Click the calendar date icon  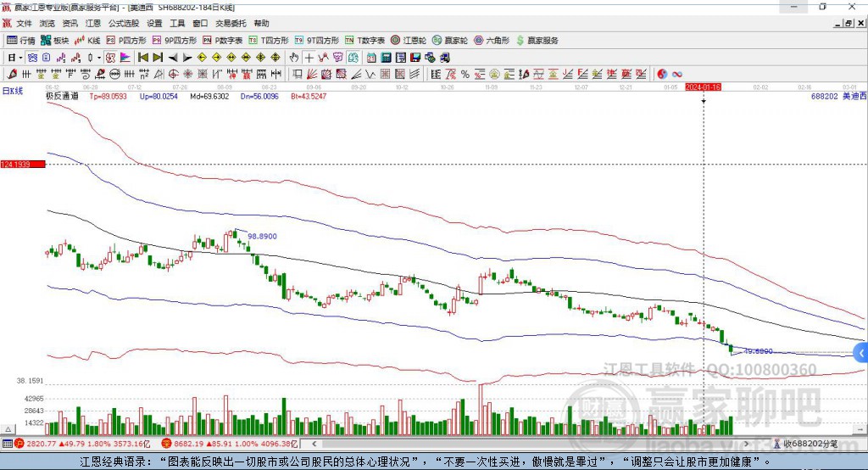pyautogui.click(x=371, y=58)
